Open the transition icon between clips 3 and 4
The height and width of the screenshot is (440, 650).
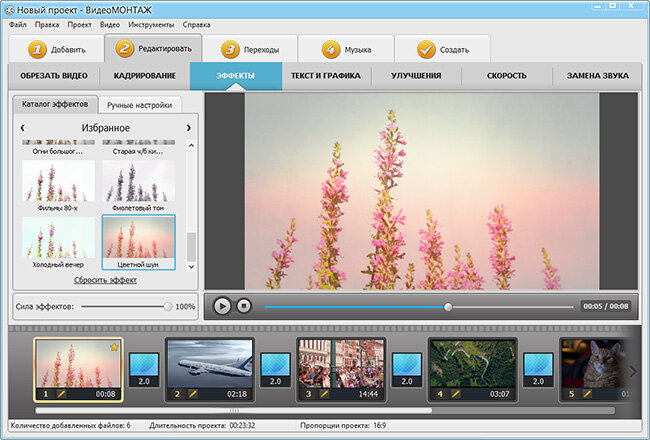point(407,370)
